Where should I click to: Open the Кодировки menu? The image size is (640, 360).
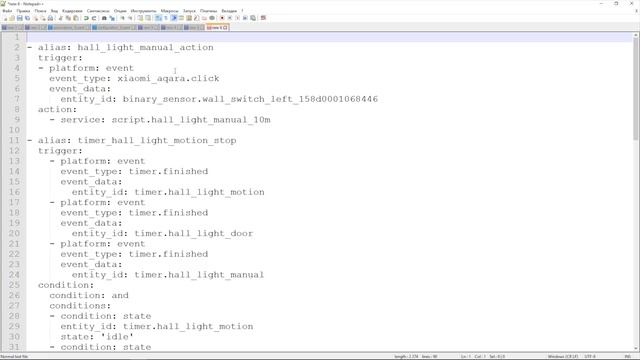[72, 11]
